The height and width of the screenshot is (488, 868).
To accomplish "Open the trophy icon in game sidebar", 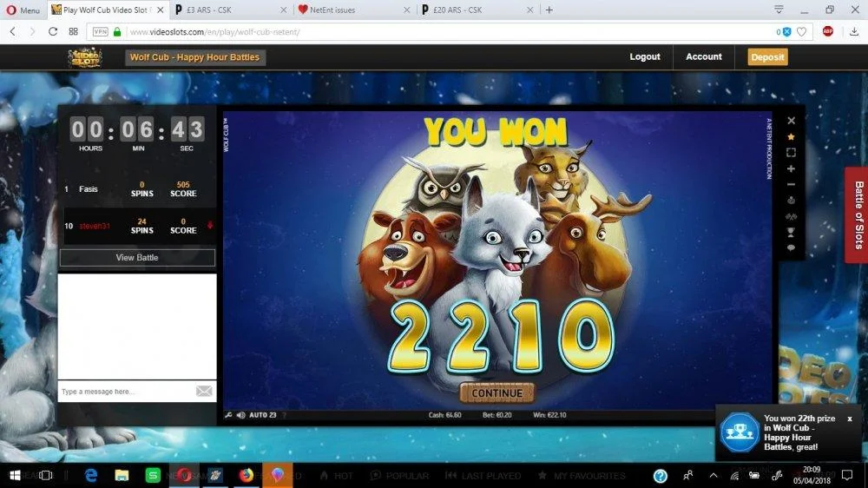I will 791,232.
